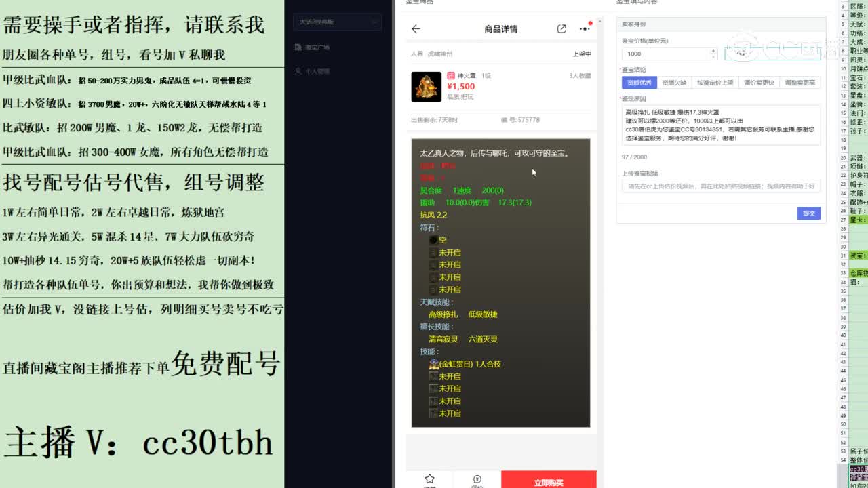Open 个人管理 in the dark sidebar
The image size is (868, 488).
click(312, 71)
